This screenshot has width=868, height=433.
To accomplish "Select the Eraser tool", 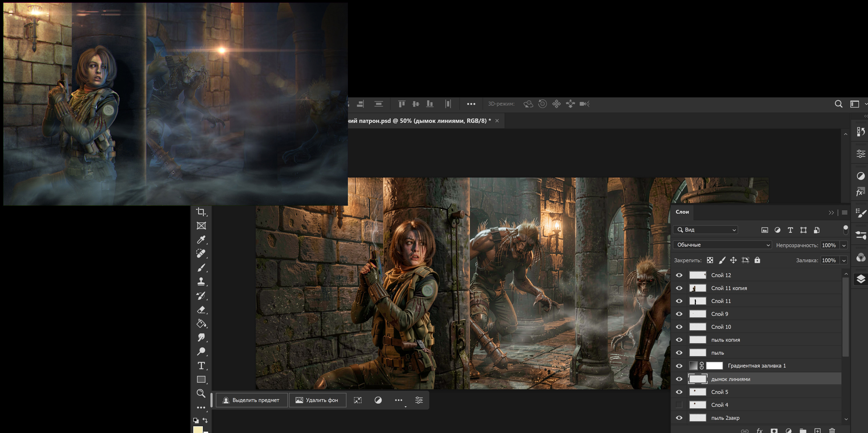I will click(201, 310).
